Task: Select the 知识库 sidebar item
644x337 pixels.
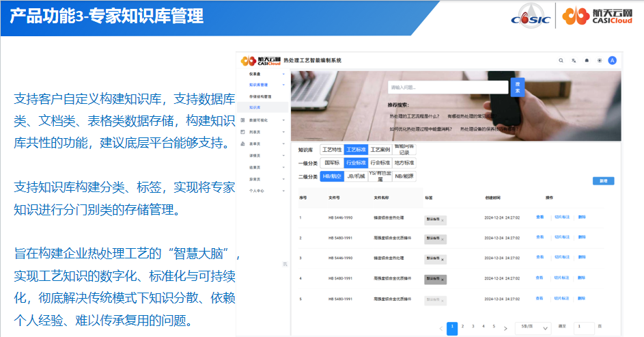Action: 254,107
